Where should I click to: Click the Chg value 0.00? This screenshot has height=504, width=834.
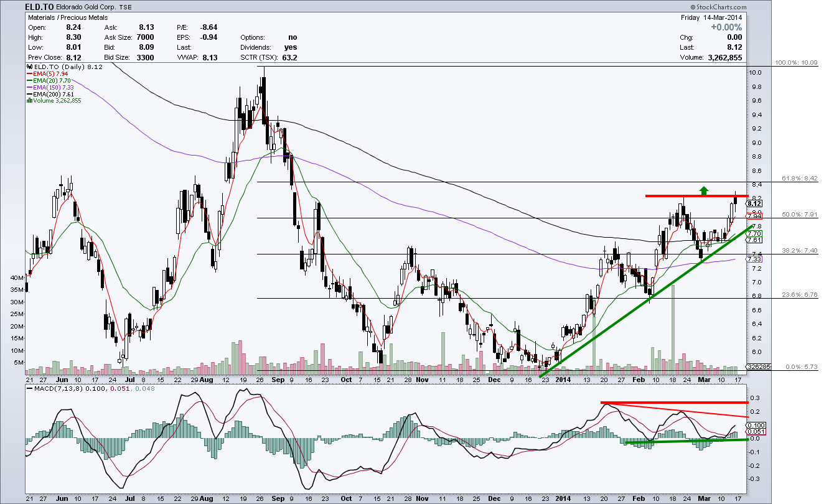pos(735,37)
